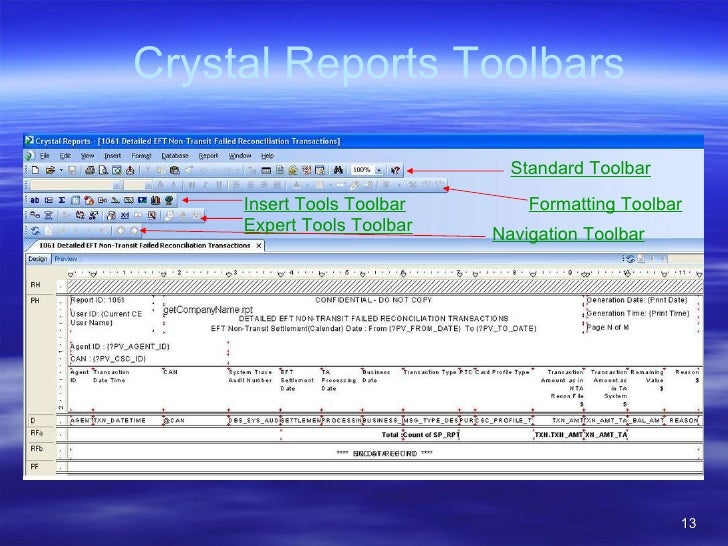Image resolution: width=728 pixels, height=546 pixels.
Task: Click Refresh icon in Navigation toolbar
Action: [35, 230]
